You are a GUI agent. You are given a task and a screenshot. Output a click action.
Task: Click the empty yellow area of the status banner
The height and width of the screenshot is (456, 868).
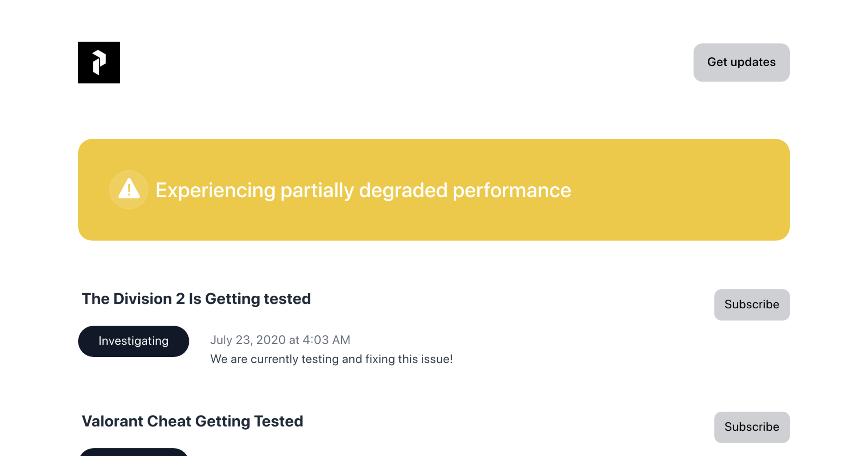[x=680, y=190]
